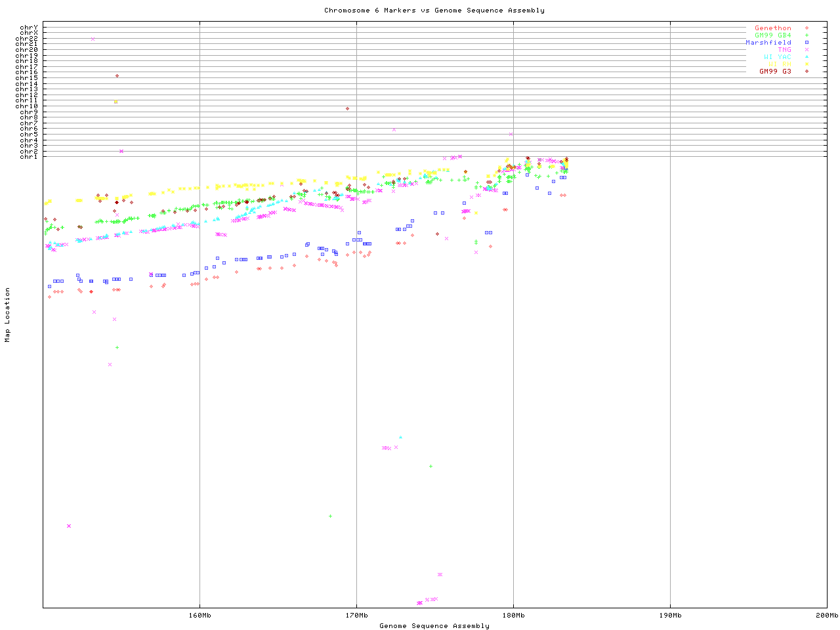
Task: Select the Genethon legend label
Action: pyautogui.click(x=772, y=28)
